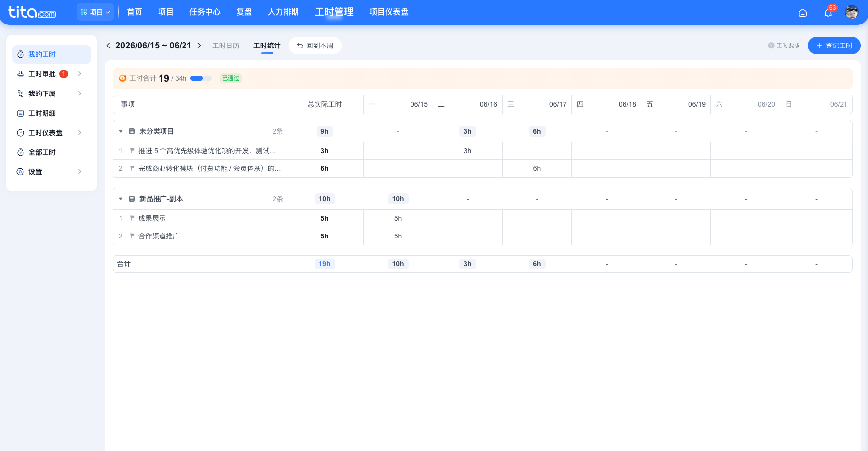This screenshot has width=868, height=451.
Task: Open 人力排期 in top navigation
Action: [x=283, y=12]
